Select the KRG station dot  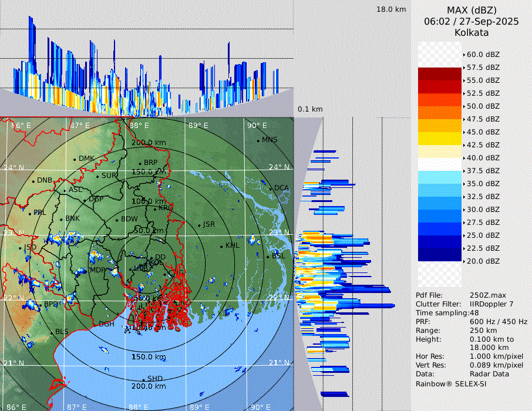[155, 208]
